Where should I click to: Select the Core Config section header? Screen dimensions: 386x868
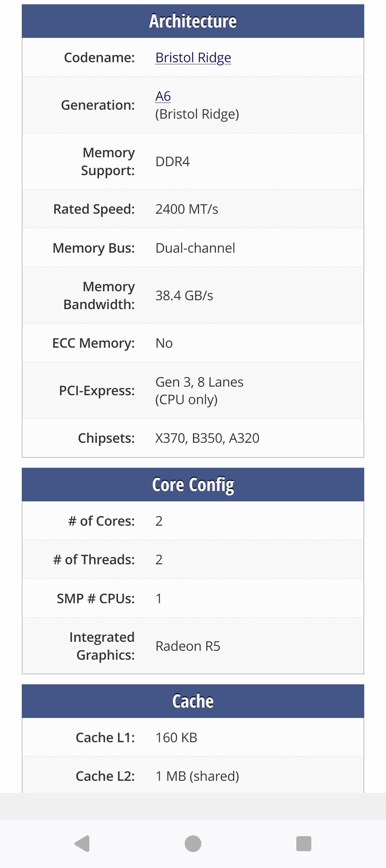[193, 484]
